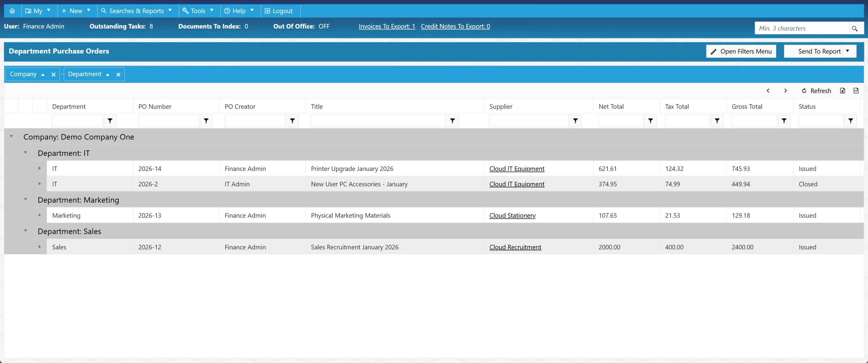Go to next page arrow

click(x=786, y=91)
